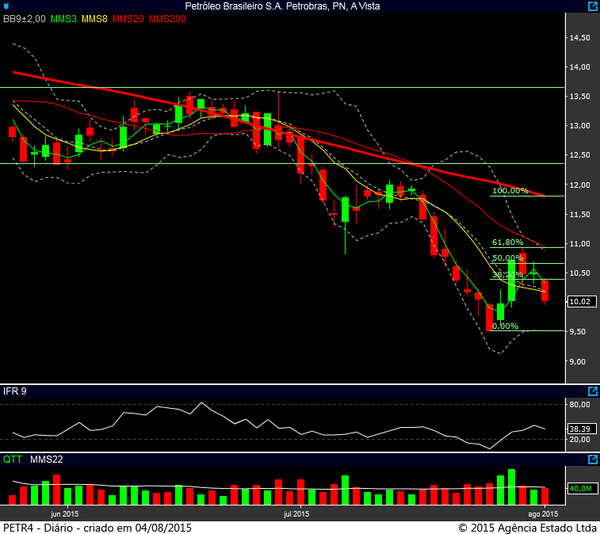
Task: Select the 100,00% Fibonacci level
Action: pos(509,190)
